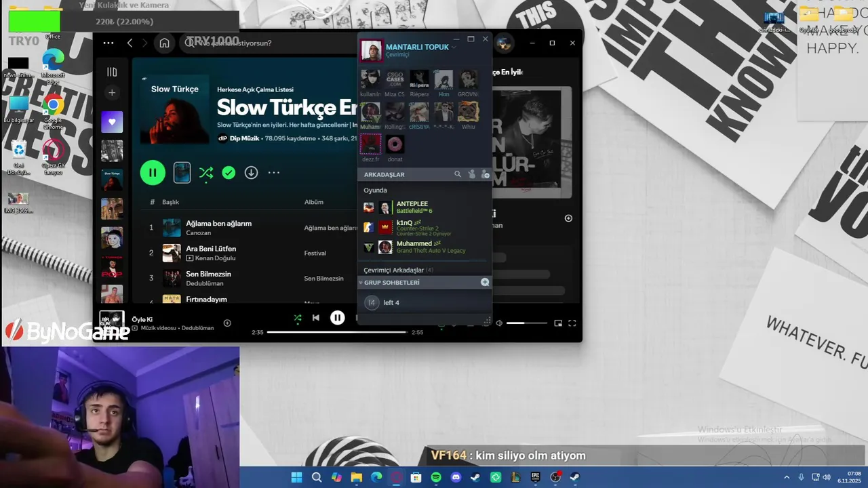This screenshot has height=488, width=868.
Task: Add Öyle Ki to library plus icon
Action: pos(227,323)
